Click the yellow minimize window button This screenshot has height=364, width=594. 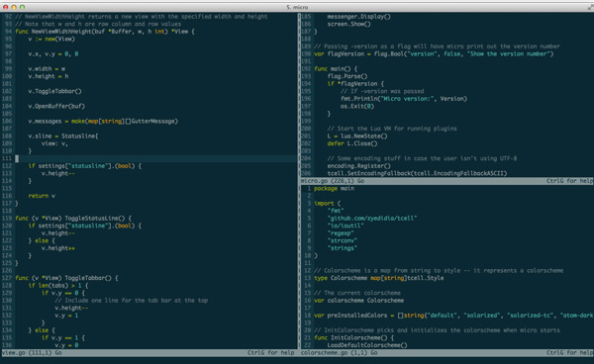(x=14, y=7)
